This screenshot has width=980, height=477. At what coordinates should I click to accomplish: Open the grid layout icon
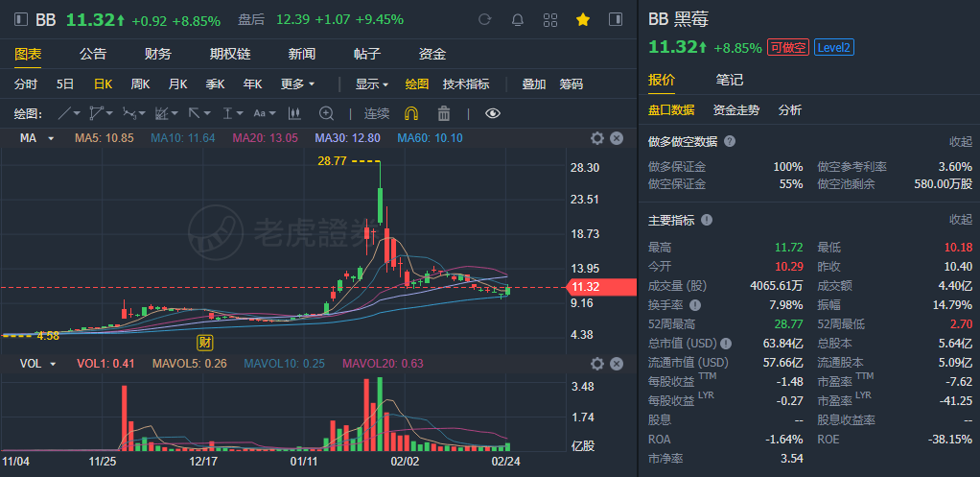pos(550,19)
